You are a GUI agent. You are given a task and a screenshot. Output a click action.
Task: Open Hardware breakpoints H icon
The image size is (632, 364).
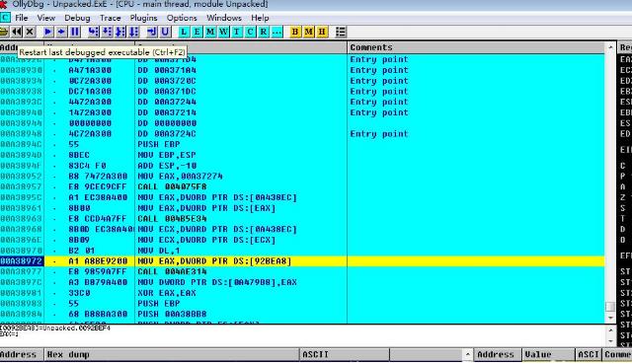pyautogui.click(x=322, y=32)
